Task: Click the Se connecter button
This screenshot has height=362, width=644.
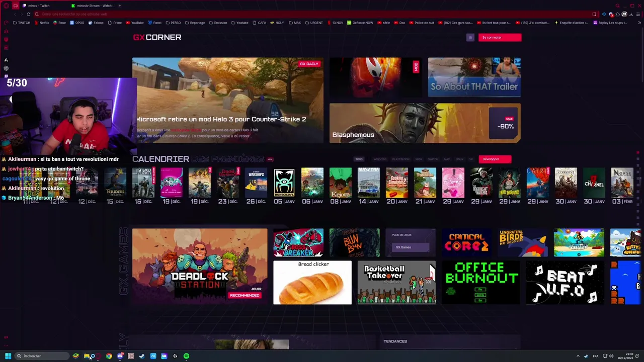Action: [500, 37]
